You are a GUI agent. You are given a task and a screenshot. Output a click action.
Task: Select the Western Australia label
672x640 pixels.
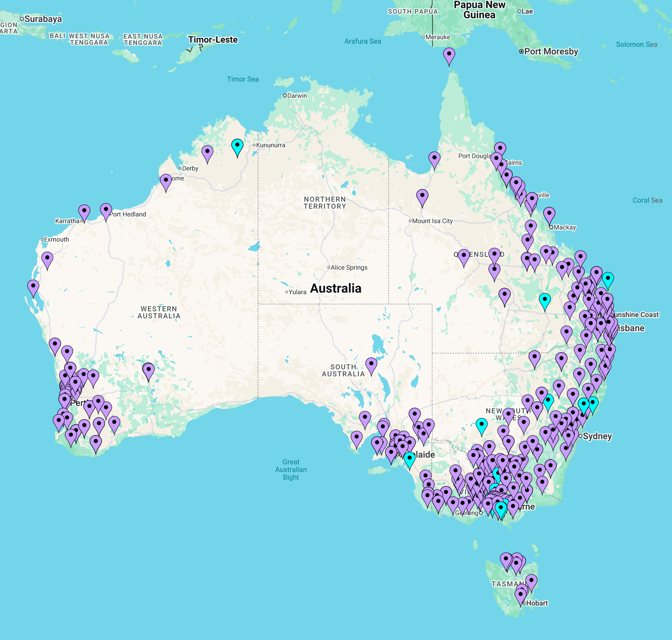159,312
